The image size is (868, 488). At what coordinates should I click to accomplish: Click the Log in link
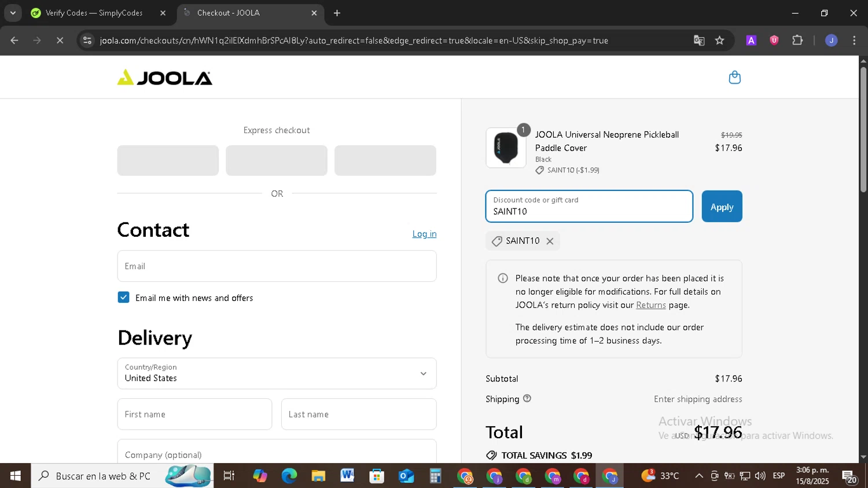pyautogui.click(x=424, y=234)
